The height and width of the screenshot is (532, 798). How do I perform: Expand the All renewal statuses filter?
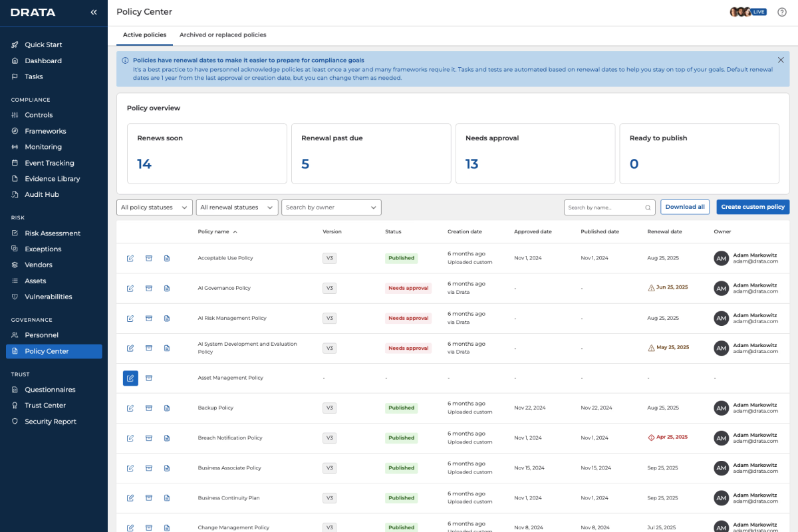click(237, 207)
